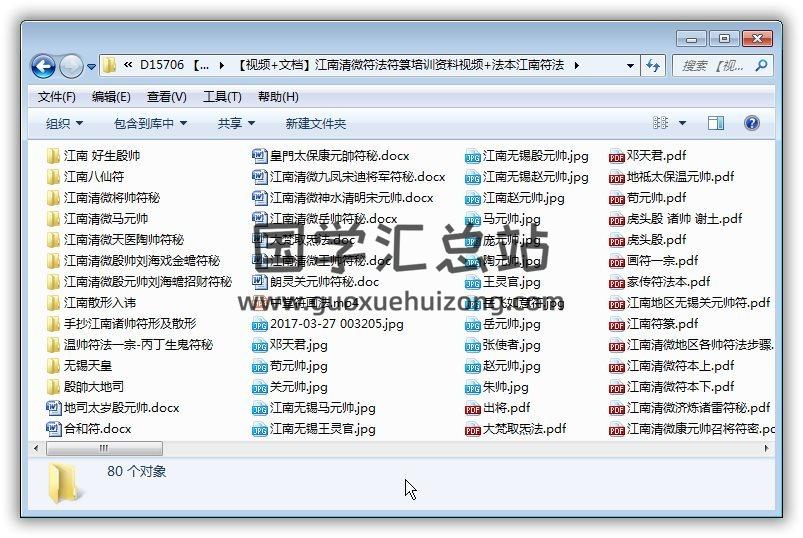
Task: Select the 朗灵关元帅符秘.doc file icon
Action: pos(260,282)
